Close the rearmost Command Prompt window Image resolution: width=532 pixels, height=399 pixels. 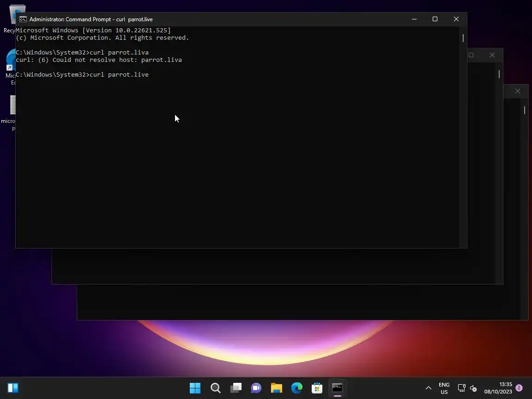tap(517, 91)
